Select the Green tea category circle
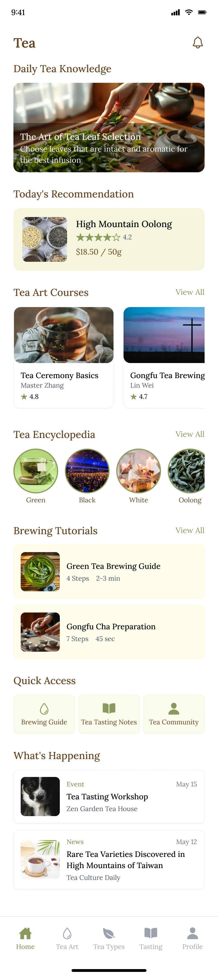This screenshot has height=980, width=218. [x=36, y=471]
